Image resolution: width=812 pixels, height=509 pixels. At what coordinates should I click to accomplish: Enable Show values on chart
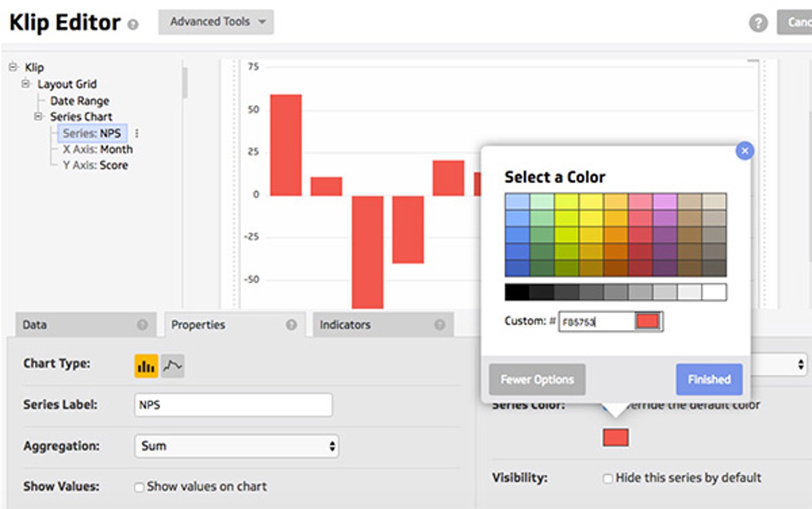pos(138,486)
